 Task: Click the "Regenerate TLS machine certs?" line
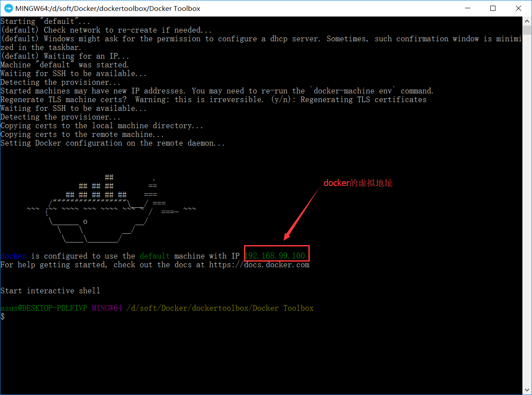214,100
